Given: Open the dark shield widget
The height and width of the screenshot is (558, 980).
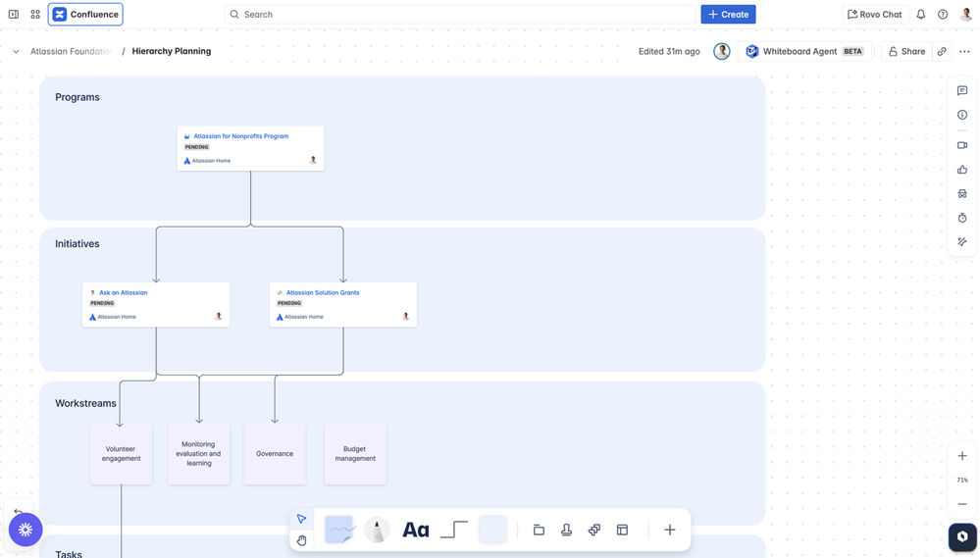Looking at the screenshot, I should 962,536.
